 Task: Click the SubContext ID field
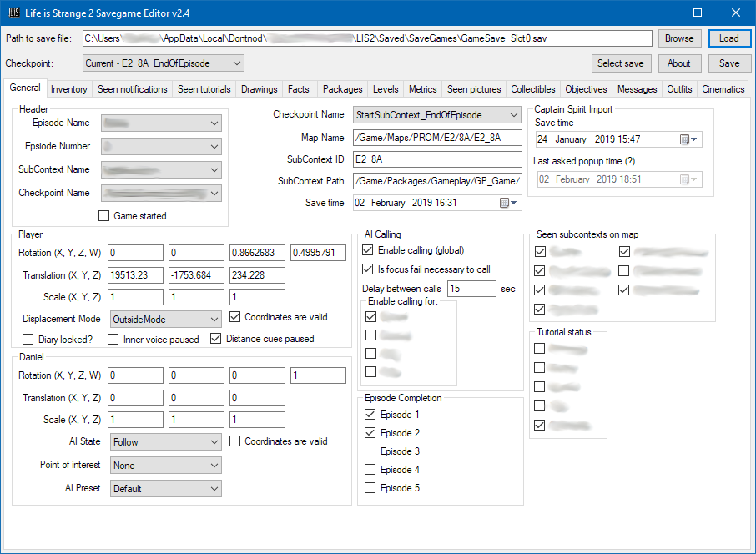437,159
